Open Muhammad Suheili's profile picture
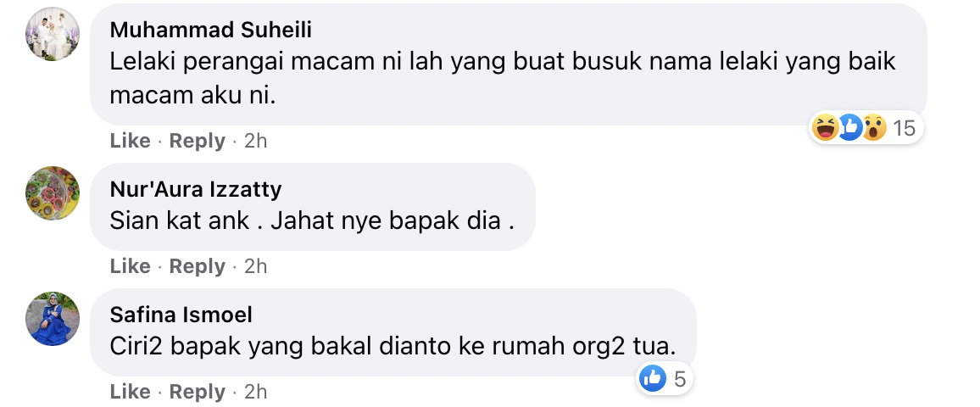Image resolution: width=980 pixels, height=407 pixels. tap(53, 35)
